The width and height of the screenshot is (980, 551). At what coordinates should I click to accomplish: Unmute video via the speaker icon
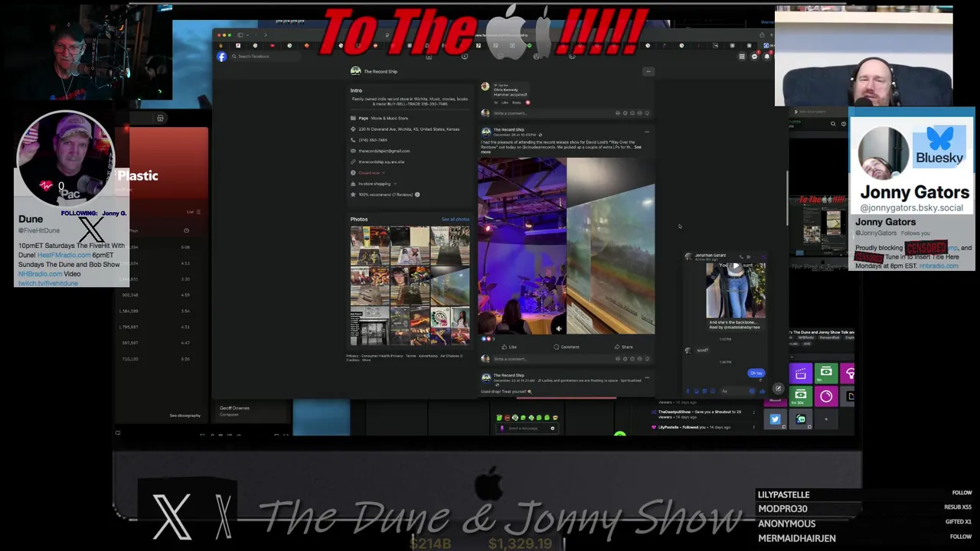coord(559,328)
